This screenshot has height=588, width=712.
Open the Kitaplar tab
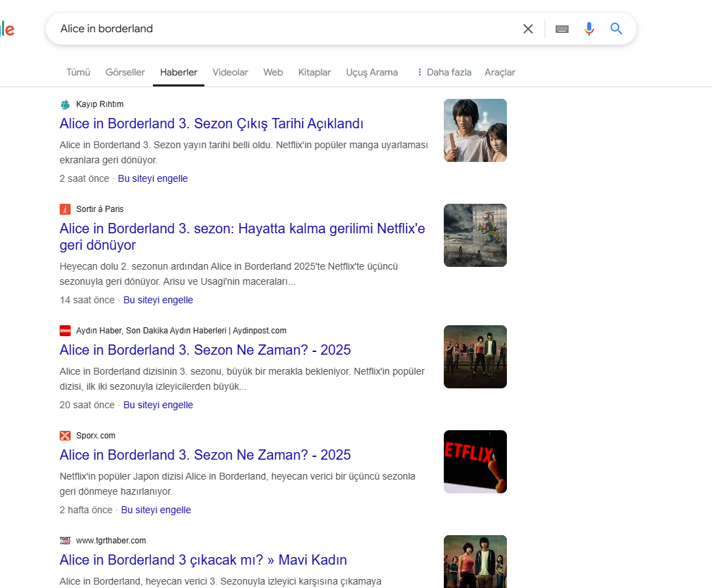pyautogui.click(x=314, y=72)
